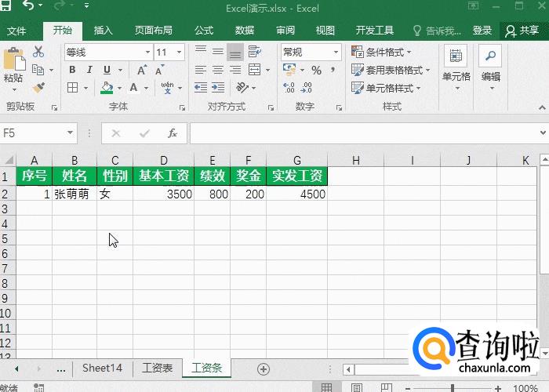Click the wén phonetic guide icon
The image size is (549, 392).
click(x=167, y=88)
